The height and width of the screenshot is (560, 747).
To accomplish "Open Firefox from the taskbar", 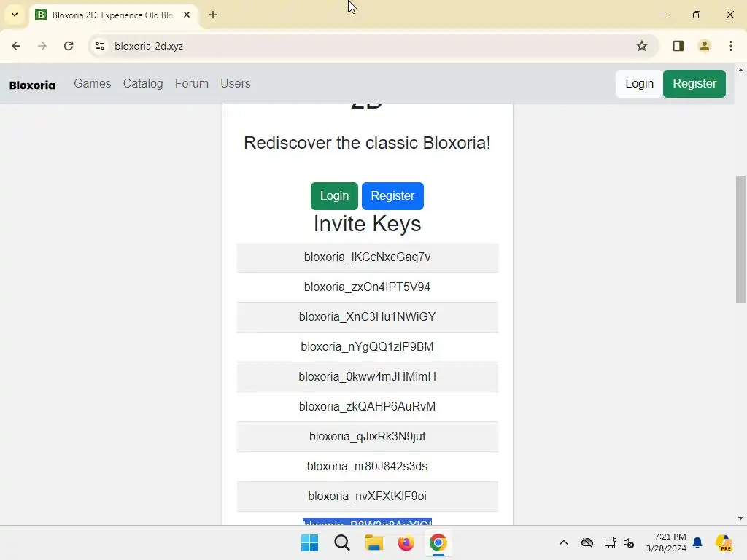I will pos(406,542).
